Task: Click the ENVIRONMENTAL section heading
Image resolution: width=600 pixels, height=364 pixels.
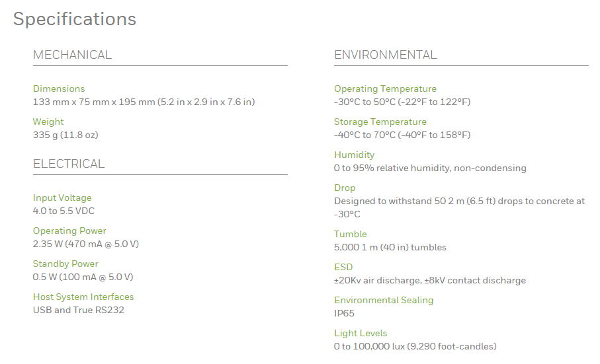Action: click(386, 55)
